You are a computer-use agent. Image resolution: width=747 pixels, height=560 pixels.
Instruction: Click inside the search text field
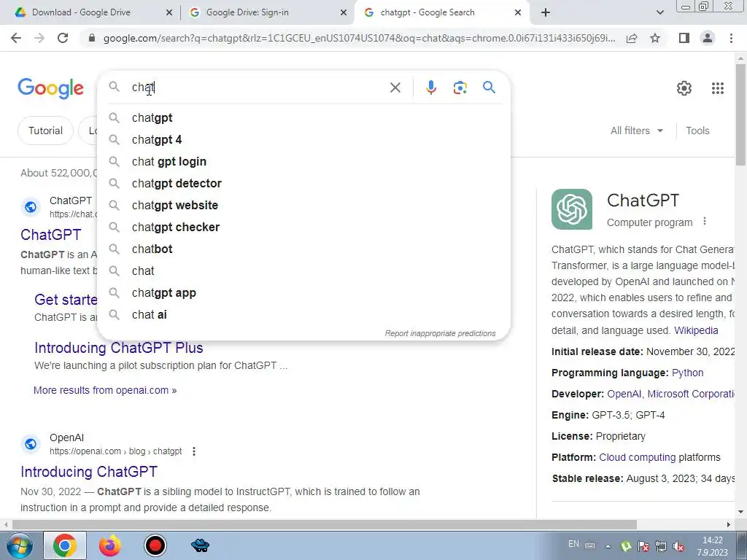point(258,87)
